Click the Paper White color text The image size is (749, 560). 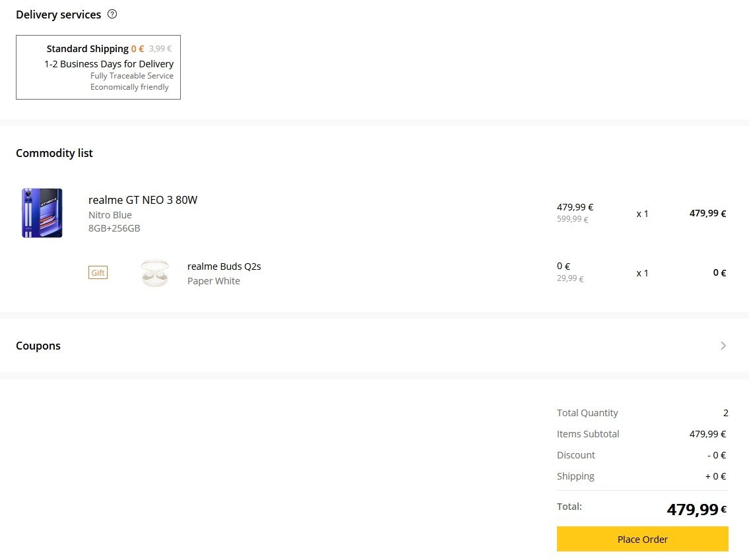coord(213,281)
